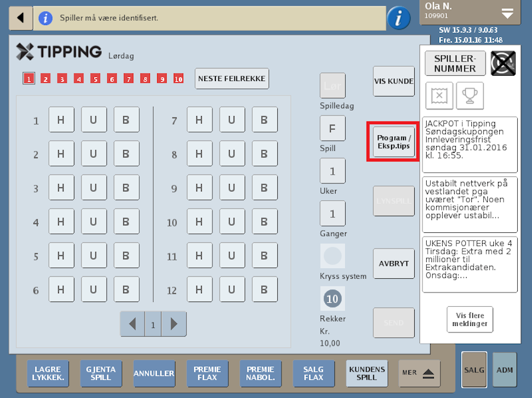Image resolution: width=532 pixels, height=398 pixels.
Task: Click the LYNSPILL button
Action: pyautogui.click(x=393, y=201)
